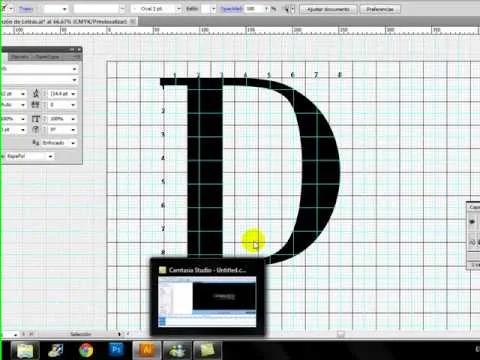Click the leading icon

36,94
